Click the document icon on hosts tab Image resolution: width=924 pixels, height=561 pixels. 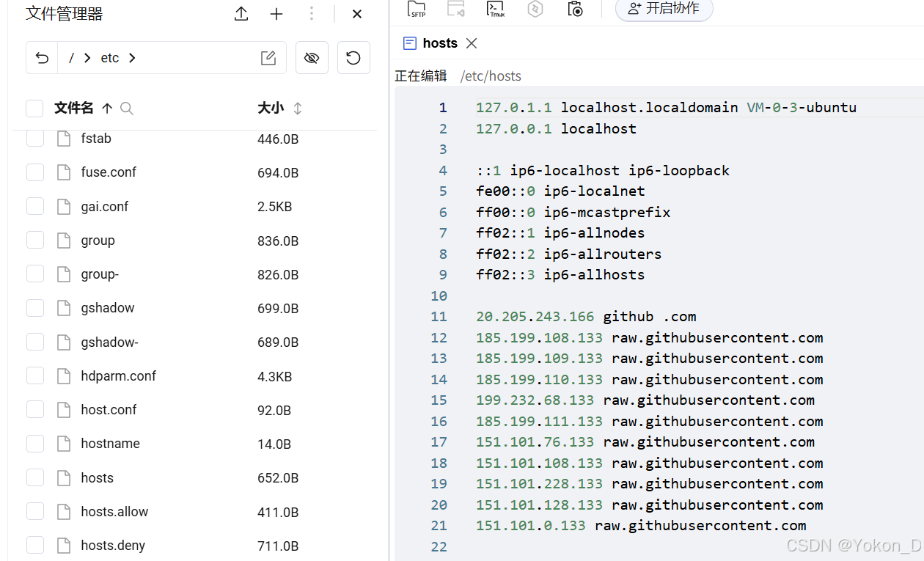[x=410, y=43]
